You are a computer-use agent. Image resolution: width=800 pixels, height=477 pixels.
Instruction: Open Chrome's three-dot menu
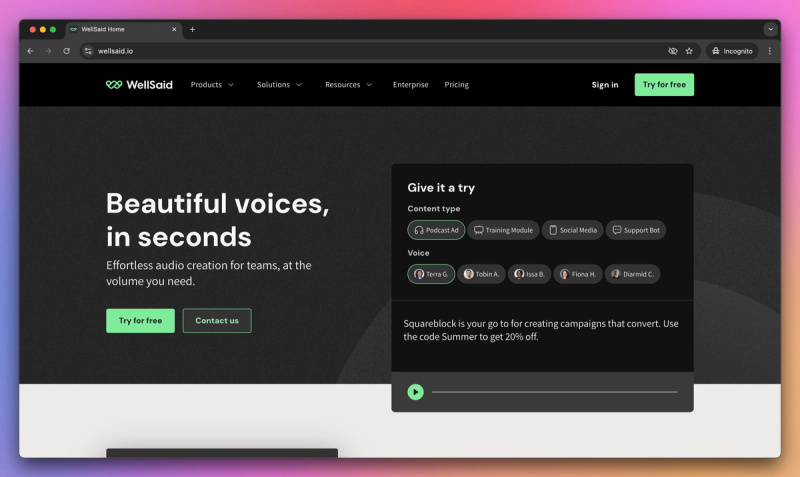(x=769, y=51)
